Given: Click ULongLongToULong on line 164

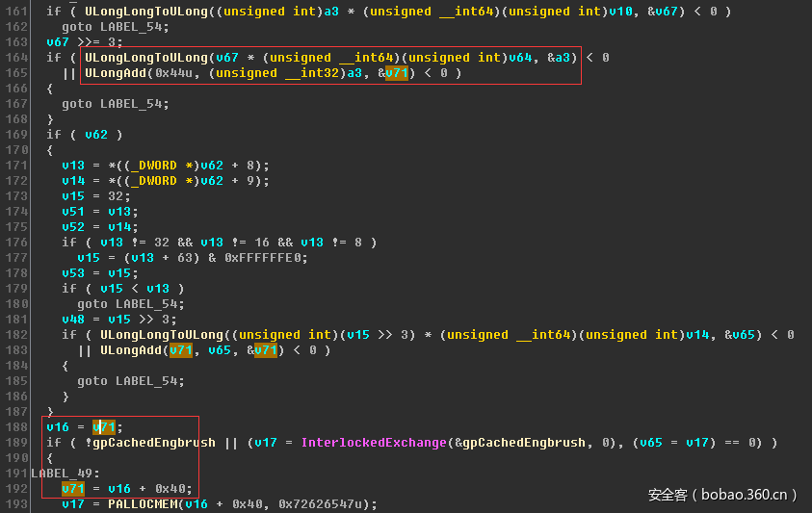Looking at the screenshot, I should click(145, 58).
